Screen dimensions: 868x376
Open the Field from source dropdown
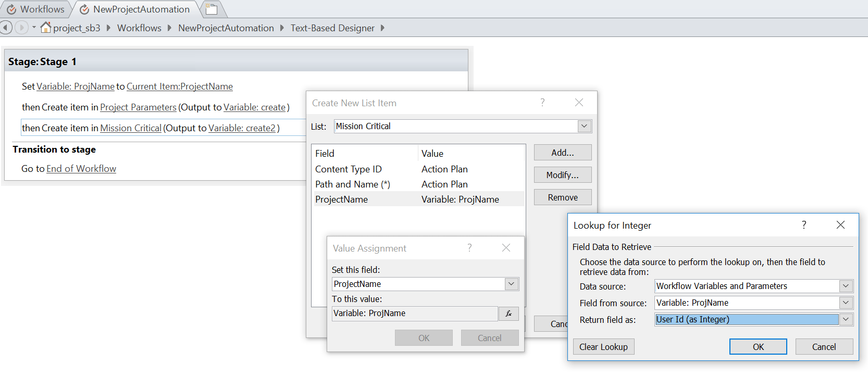point(846,303)
